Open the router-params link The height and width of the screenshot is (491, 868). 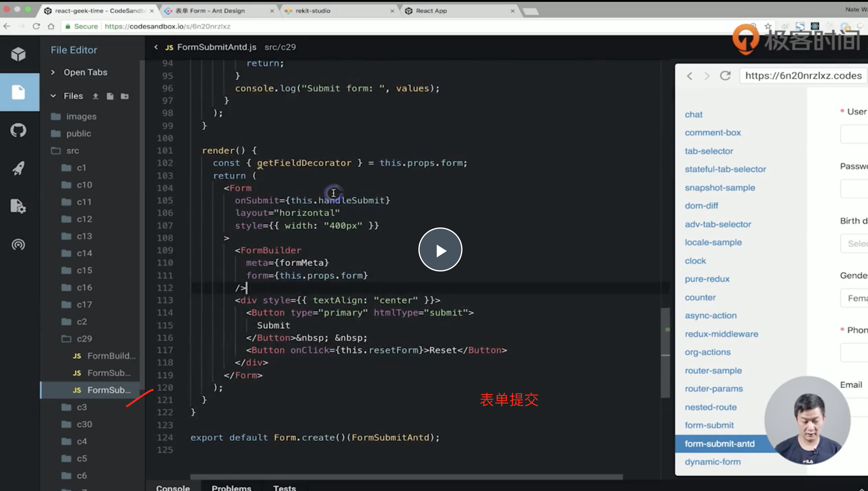click(x=714, y=389)
